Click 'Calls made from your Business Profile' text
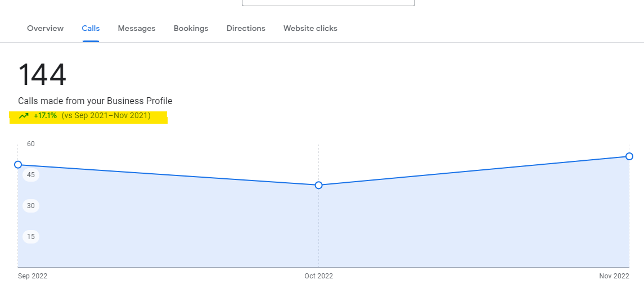 point(95,101)
